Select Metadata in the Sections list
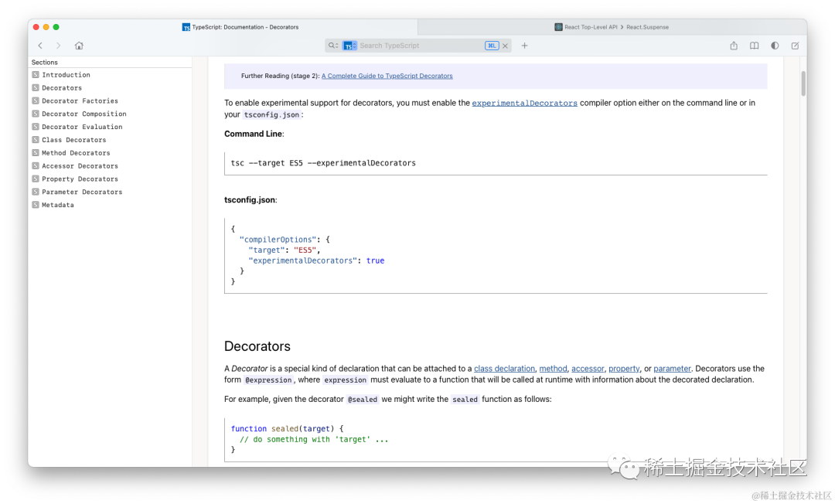 [x=58, y=205]
